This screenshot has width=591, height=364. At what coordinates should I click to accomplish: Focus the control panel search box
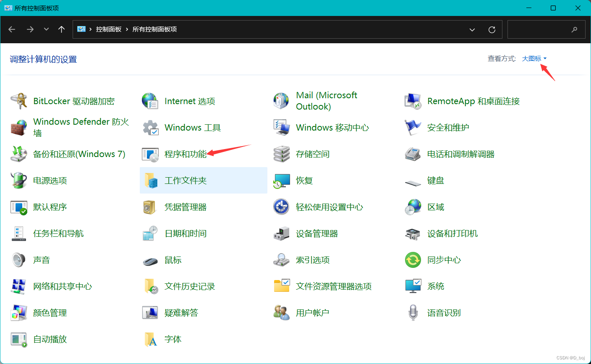coord(545,29)
